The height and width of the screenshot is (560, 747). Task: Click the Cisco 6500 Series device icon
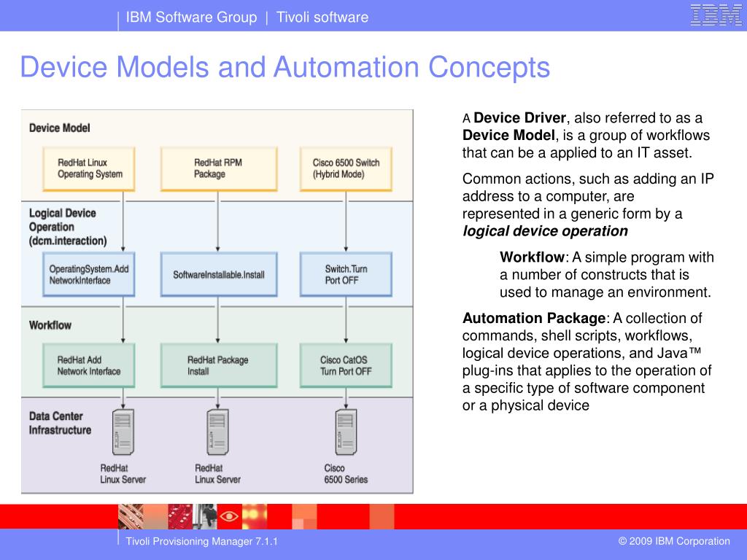point(346,432)
